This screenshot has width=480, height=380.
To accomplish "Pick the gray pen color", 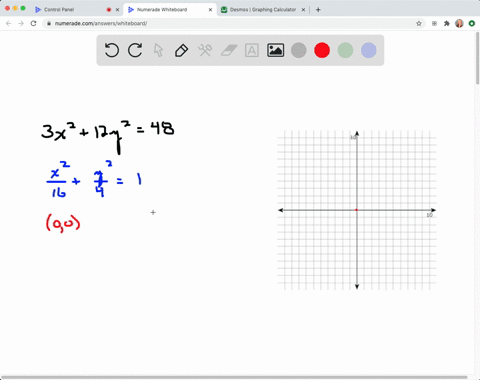I will [299, 50].
